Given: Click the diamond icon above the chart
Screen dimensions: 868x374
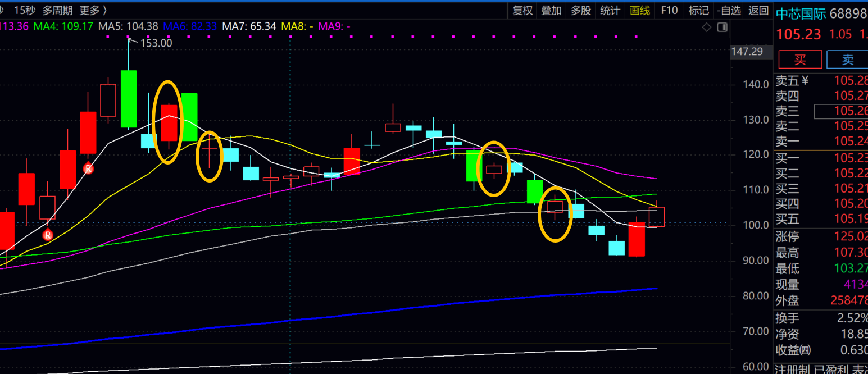Looking at the screenshot, I should (707, 27).
